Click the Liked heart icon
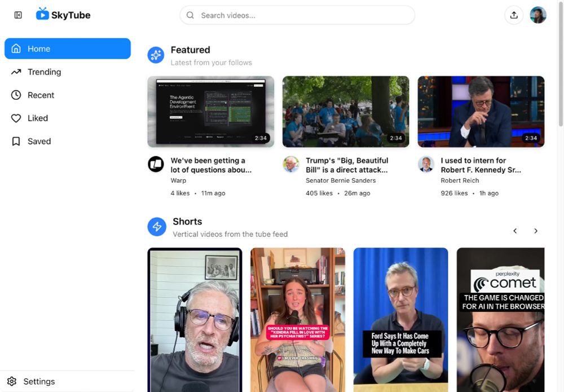This screenshot has height=392, width=564. (16, 118)
